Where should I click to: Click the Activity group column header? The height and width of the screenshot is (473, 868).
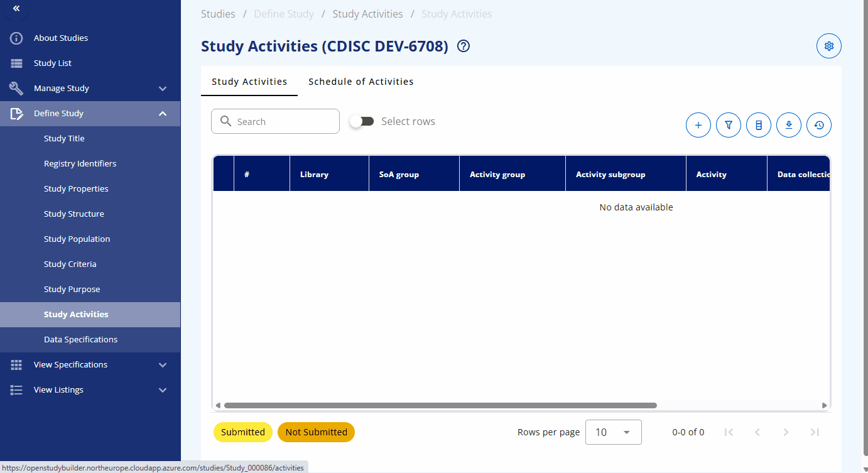coord(513,174)
